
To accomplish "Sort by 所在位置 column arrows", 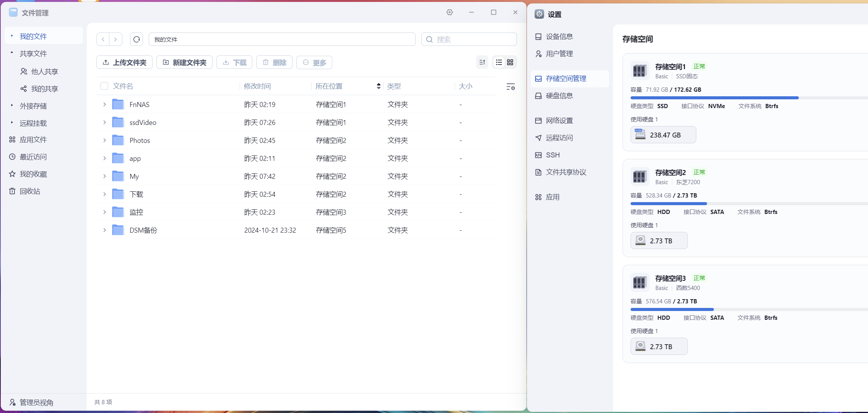I will pos(379,86).
